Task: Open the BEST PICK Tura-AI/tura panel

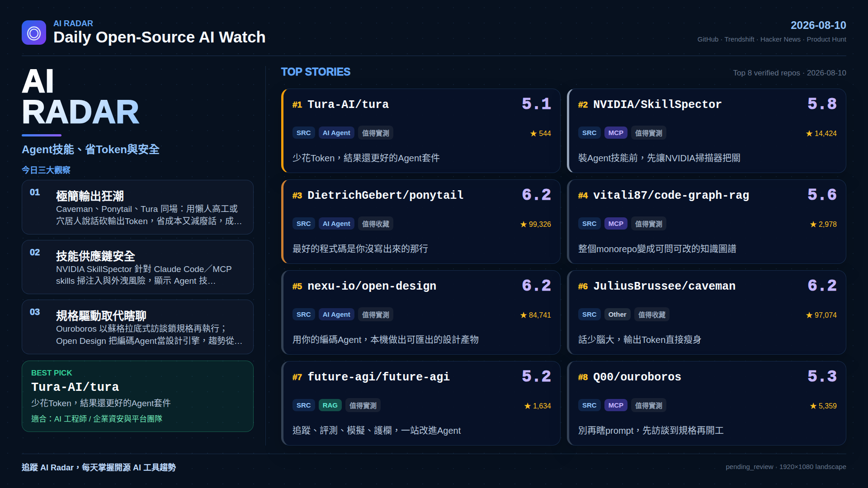Action: pos(137,396)
